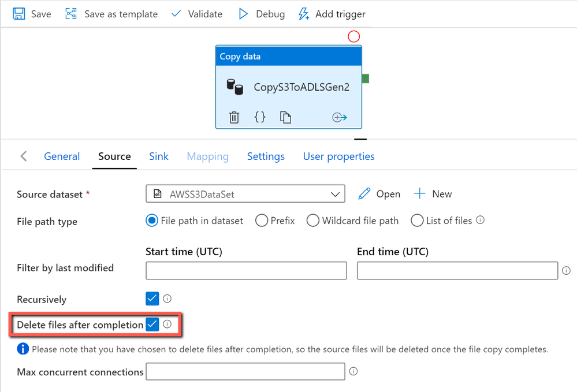This screenshot has width=577, height=392.
Task: Click the New dataset link text
Action: [x=442, y=194]
